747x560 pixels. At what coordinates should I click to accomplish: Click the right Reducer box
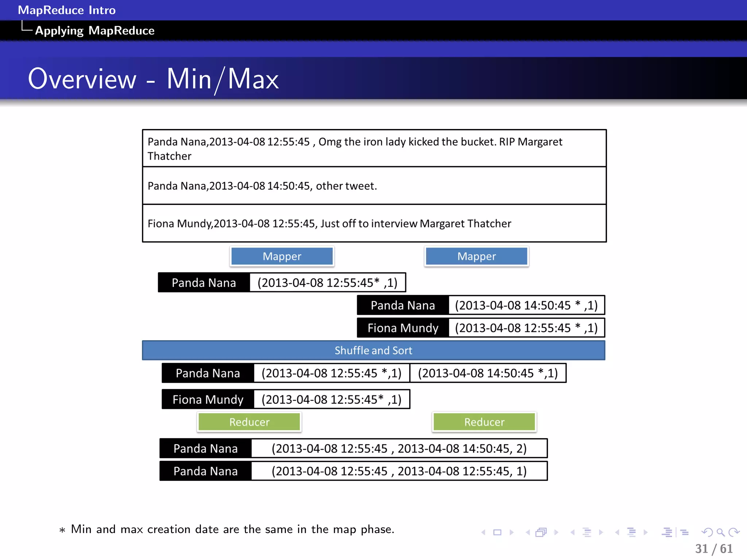point(484,422)
